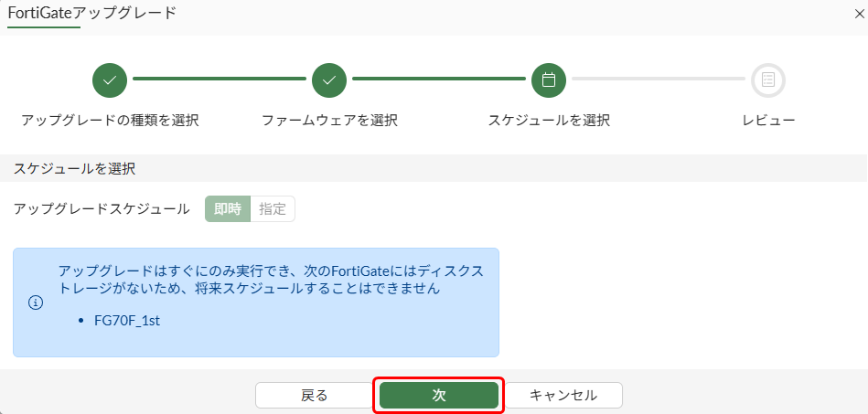Select the 指定 schedule option
Screen dimensions: 868x414
point(273,209)
